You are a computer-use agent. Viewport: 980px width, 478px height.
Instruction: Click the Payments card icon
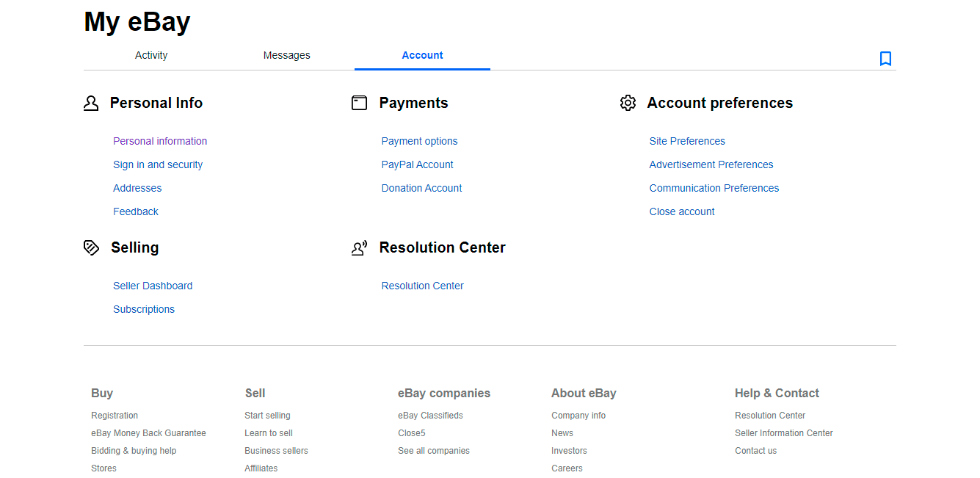[359, 104]
